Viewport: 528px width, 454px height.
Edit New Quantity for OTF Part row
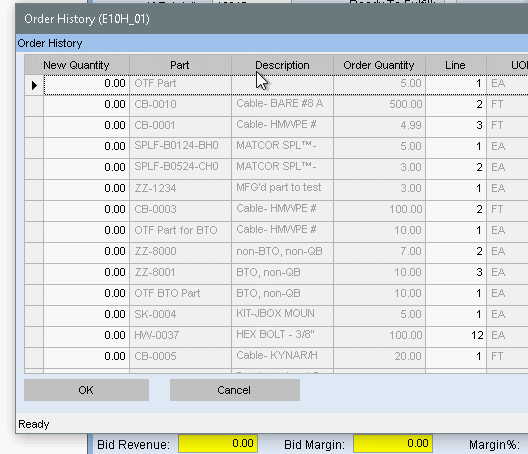click(87, 85)
